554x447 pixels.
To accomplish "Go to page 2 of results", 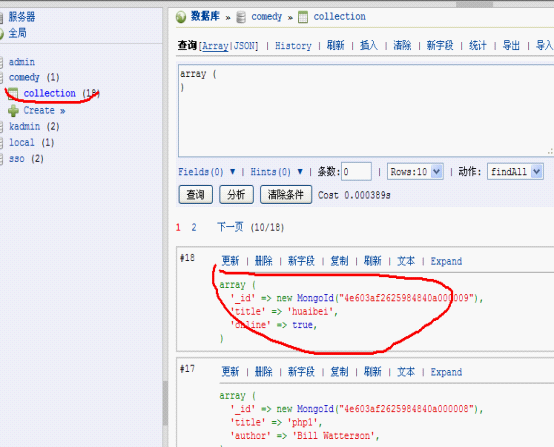I will [194, 227].
